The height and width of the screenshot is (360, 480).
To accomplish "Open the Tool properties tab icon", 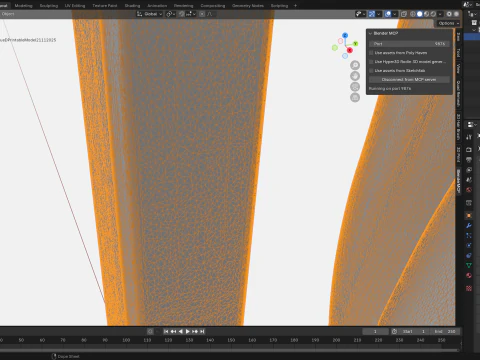I will click(x=469, y=137).
